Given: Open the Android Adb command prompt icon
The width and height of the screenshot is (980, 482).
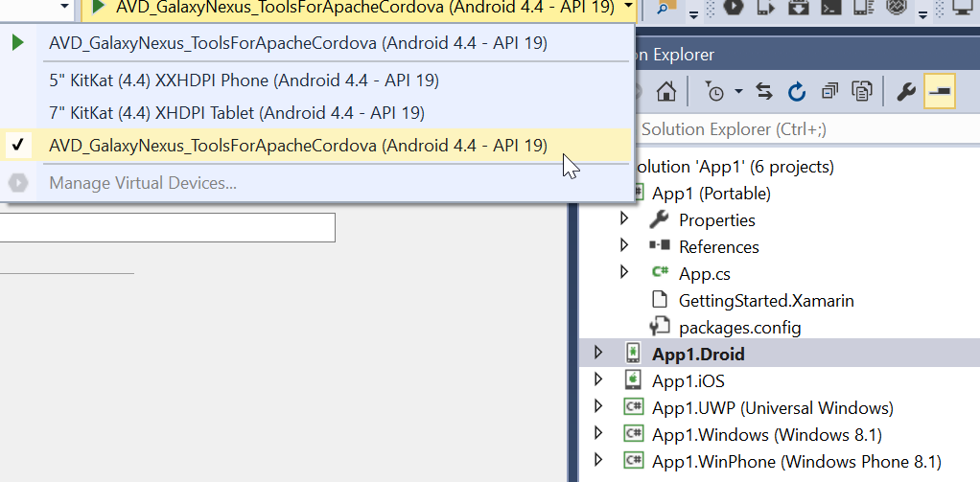Looking at the screenshot, I should (831, 8).
